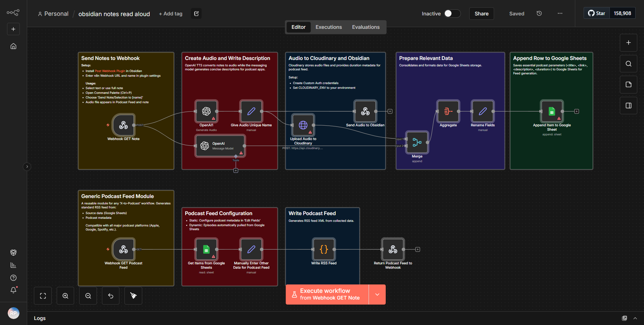The width and height of the screenshot is (644, 325).
Task: Click the RP user avatar
Action: tap(13, 313)
